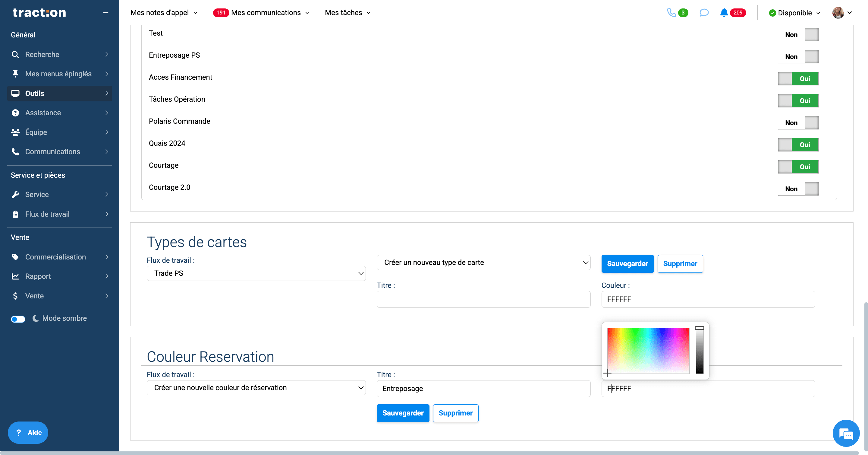Screen dimensions: 868x455
Task: Click Sauvegarder in Couleur Reservation section
Action: (403, 413)
